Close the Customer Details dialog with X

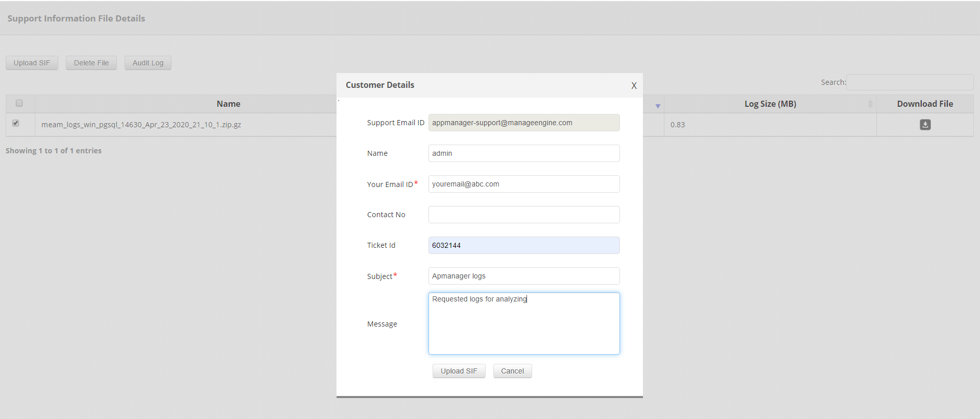click(x=634, y=86)
